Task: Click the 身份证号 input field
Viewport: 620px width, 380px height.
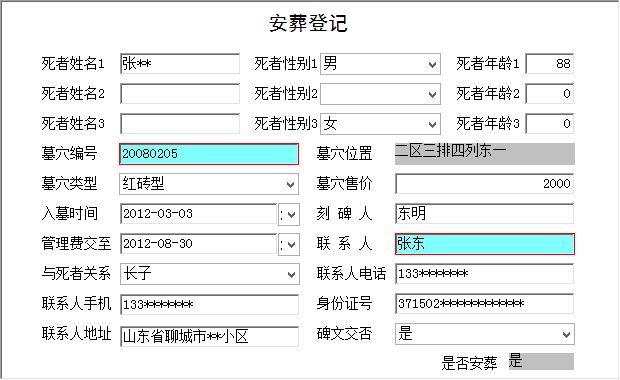Action: pos(484,304)
